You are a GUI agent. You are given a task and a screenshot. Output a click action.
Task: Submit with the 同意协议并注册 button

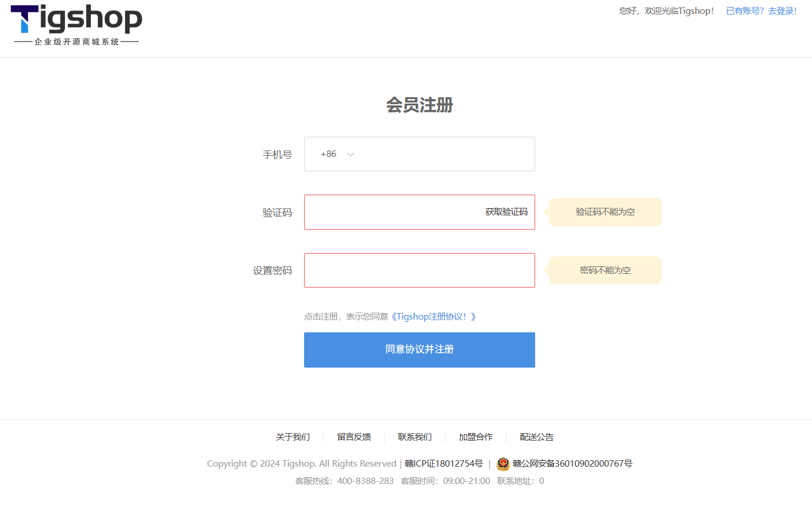pyautogui.click(x=419, y=350)
